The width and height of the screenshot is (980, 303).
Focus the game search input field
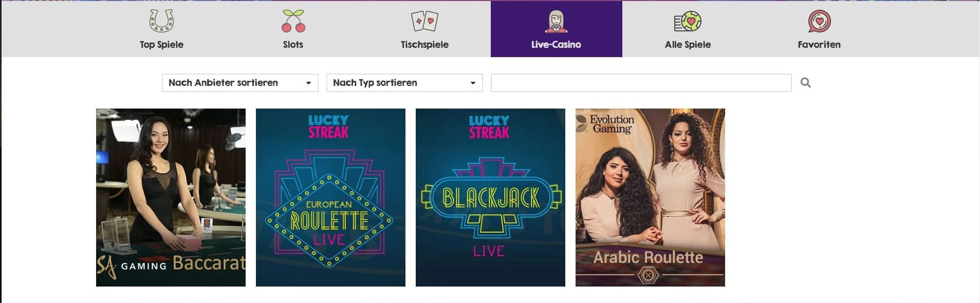641,83
